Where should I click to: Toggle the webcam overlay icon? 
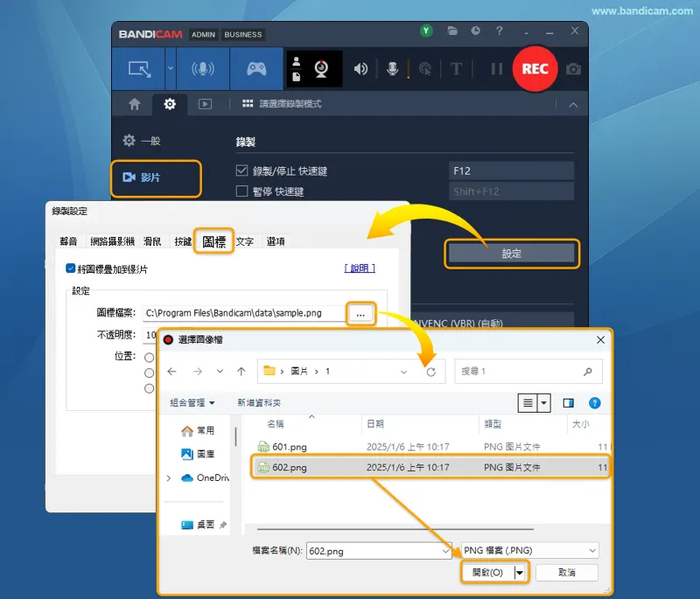(x=321, y=69)
